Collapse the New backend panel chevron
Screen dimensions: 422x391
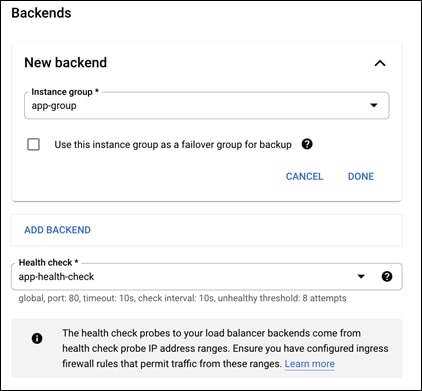[380, 63]
